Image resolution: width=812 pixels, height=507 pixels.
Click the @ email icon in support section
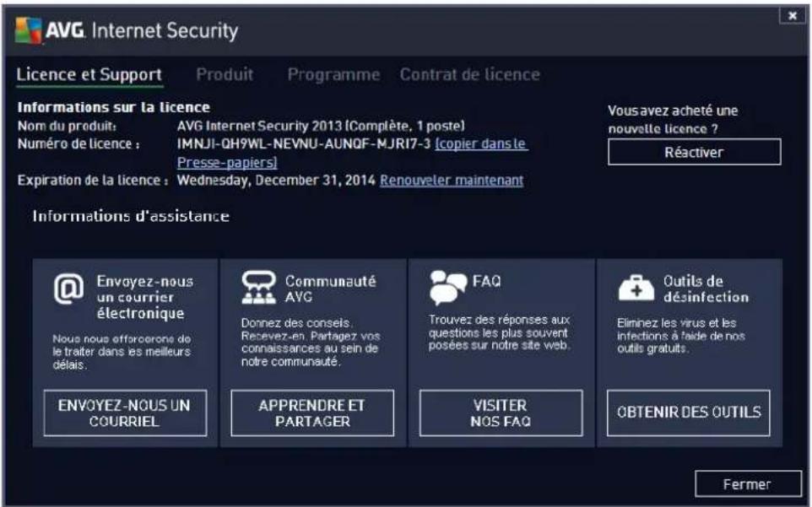pyautogui.click(x=69, y=289)
